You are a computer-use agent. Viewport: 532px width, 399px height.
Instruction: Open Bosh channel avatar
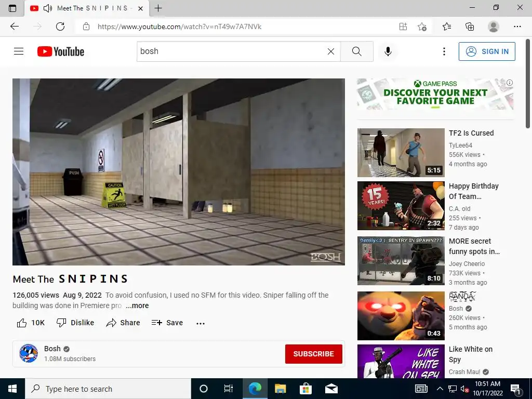coord(29,353)
